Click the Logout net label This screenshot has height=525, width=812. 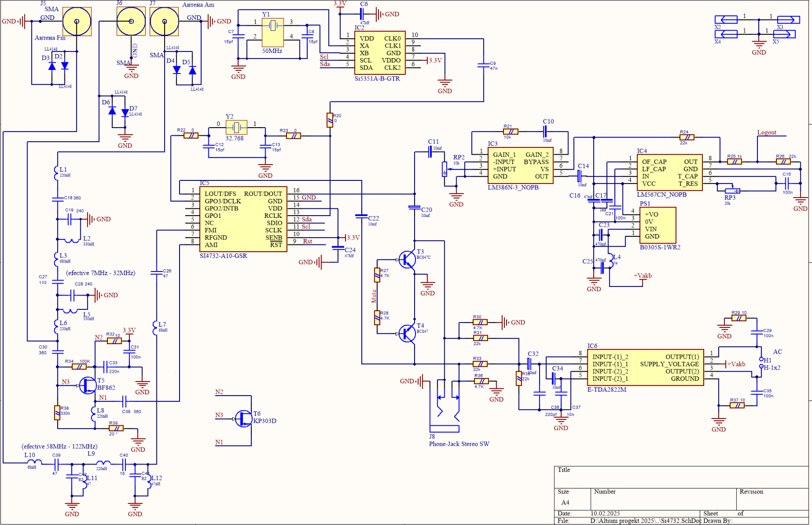767,132
